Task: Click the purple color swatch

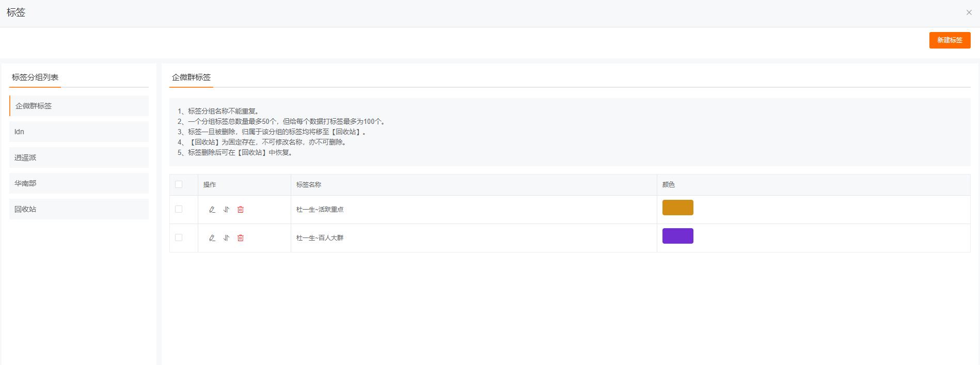Action: (x=677, y=236)
